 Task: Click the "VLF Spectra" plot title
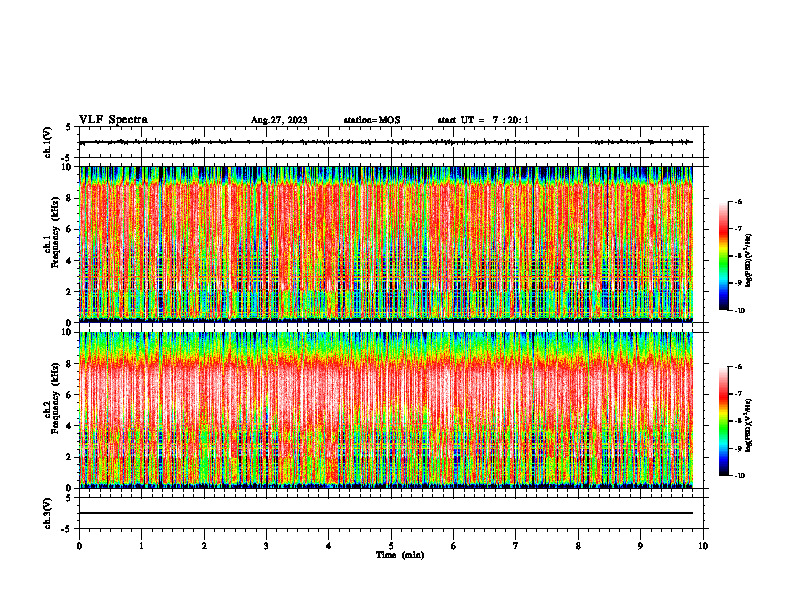pos(113,120)
